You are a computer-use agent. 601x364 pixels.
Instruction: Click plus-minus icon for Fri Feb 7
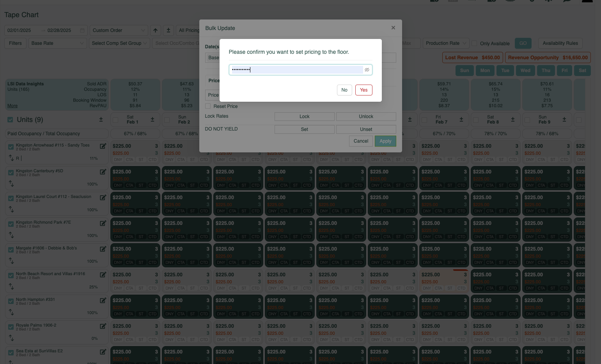pyautogui.click(x=461, y=120)
